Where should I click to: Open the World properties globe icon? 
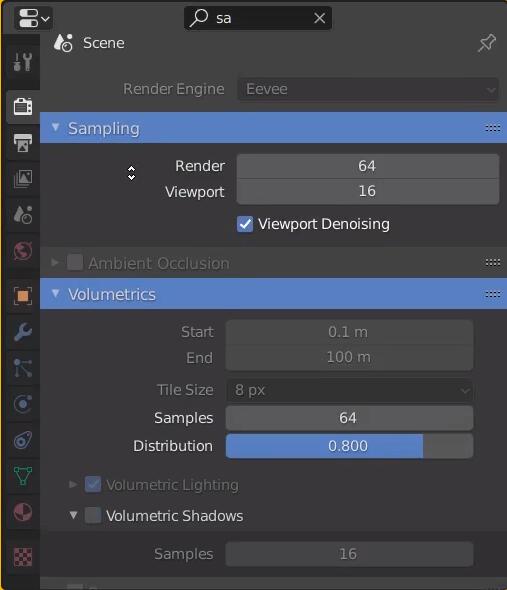(23, 251)
